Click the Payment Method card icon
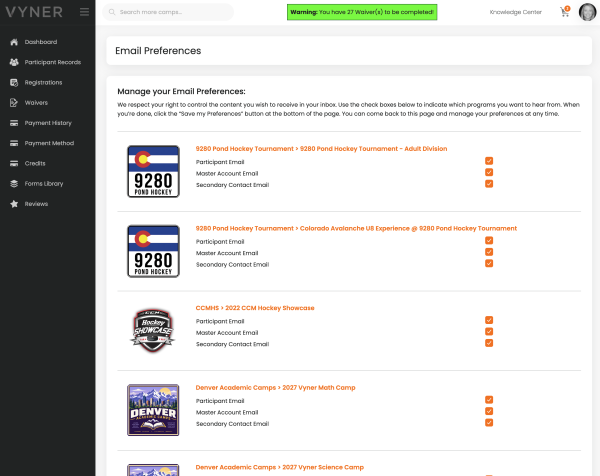 [x=14, y=143]
